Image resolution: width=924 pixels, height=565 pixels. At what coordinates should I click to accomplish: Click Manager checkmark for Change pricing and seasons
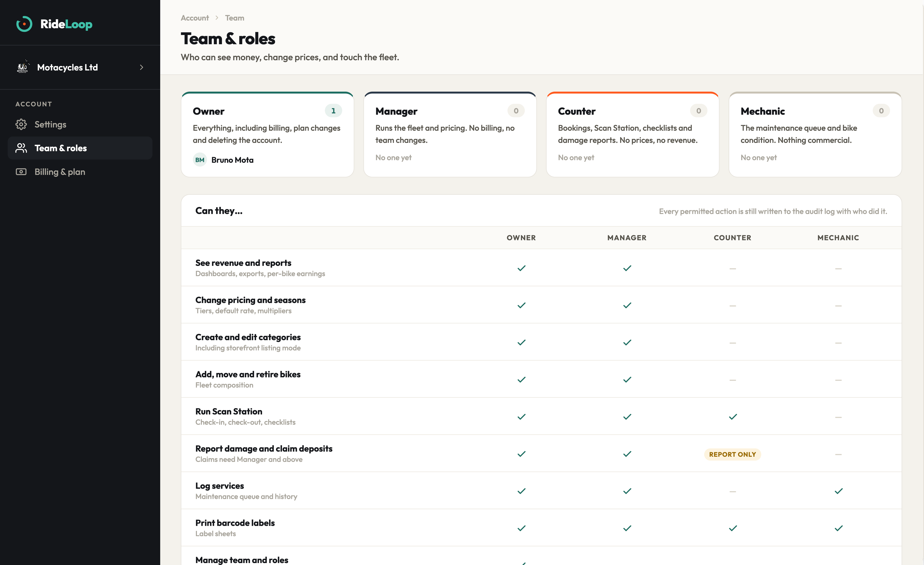click(x=627, y=305)
